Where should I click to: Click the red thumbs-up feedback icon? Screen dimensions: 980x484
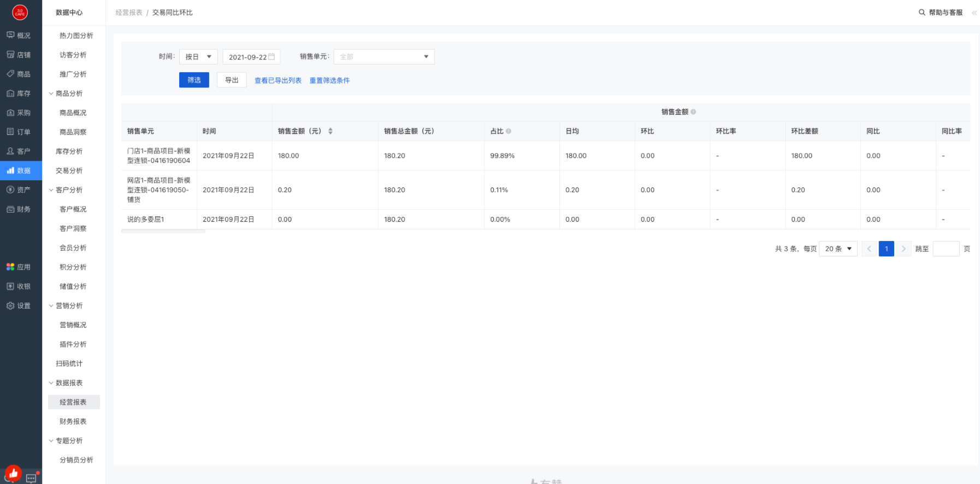coord(13,473)
